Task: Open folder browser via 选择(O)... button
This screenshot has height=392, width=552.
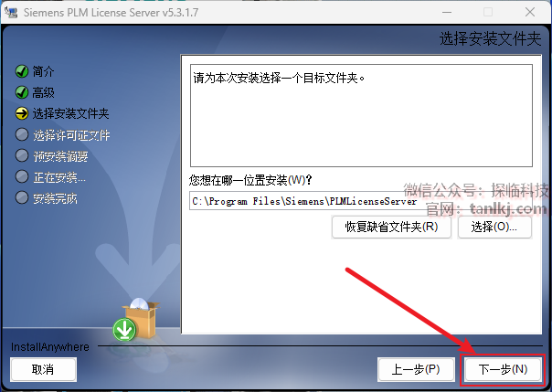Action: coord(494,227)
